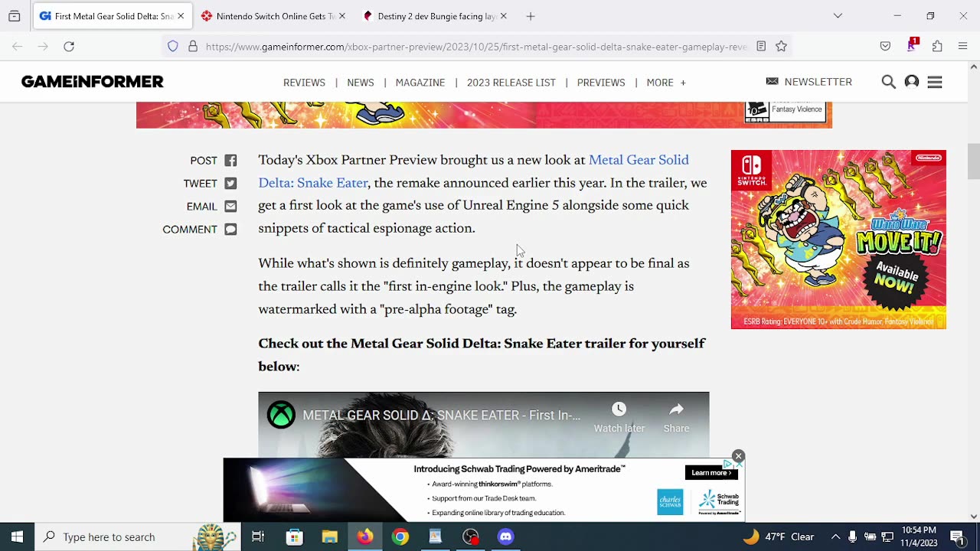980x551 pixels.
Task: Open the Extensions puzzle icon
Action: (x=937, y=47)
